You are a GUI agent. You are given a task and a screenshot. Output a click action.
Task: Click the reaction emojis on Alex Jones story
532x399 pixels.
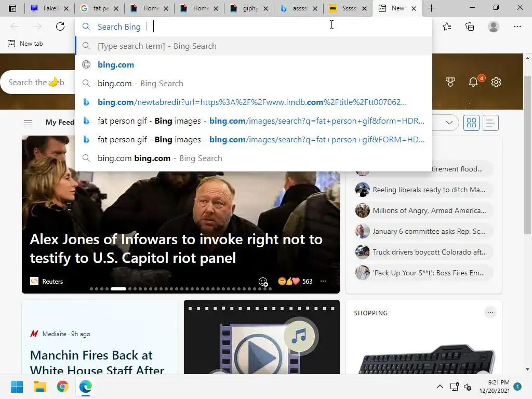[289, 281]
